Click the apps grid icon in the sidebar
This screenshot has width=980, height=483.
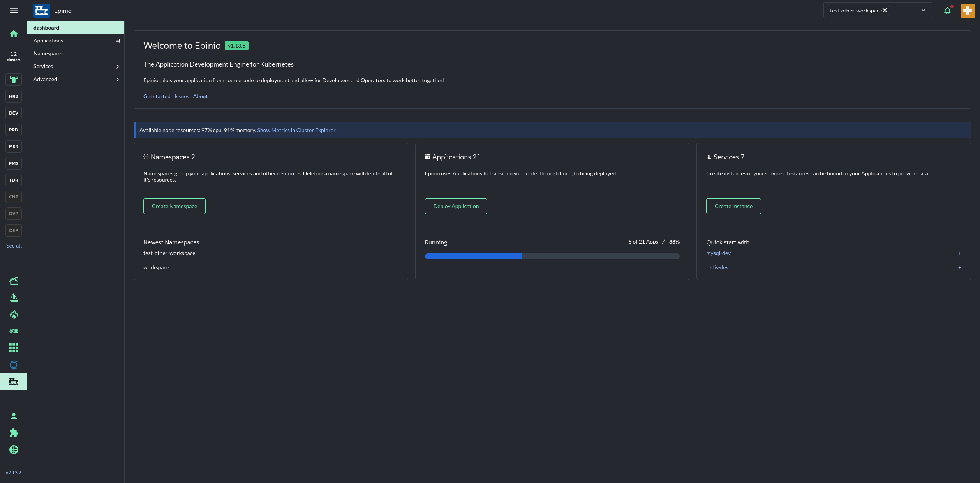click(13, 348)
